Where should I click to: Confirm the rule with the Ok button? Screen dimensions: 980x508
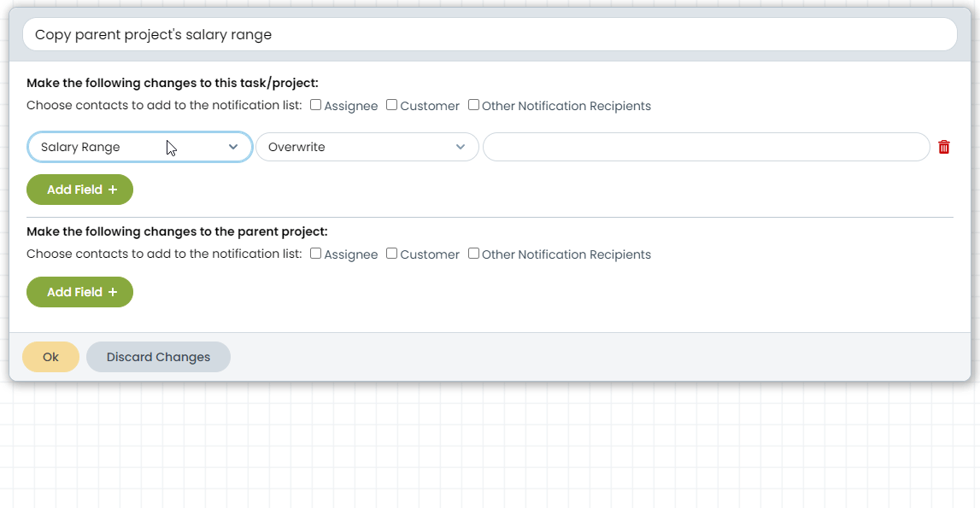[x=50, y=357]
